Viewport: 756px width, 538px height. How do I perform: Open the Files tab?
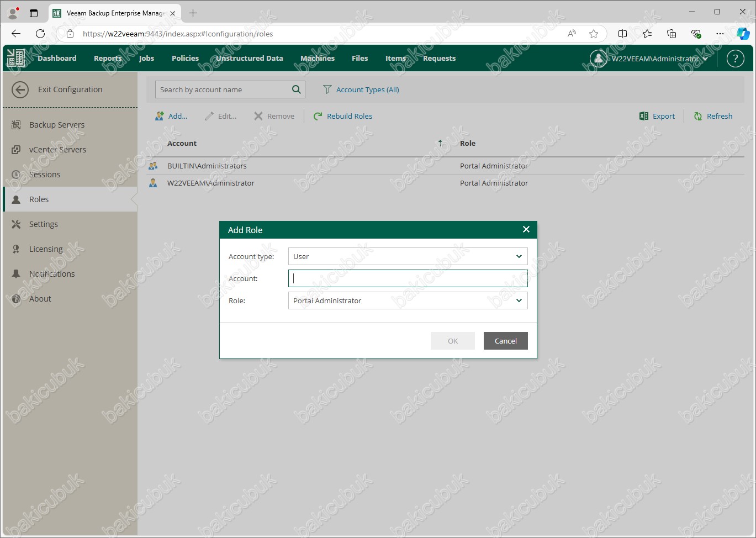[x=360, y=58]
